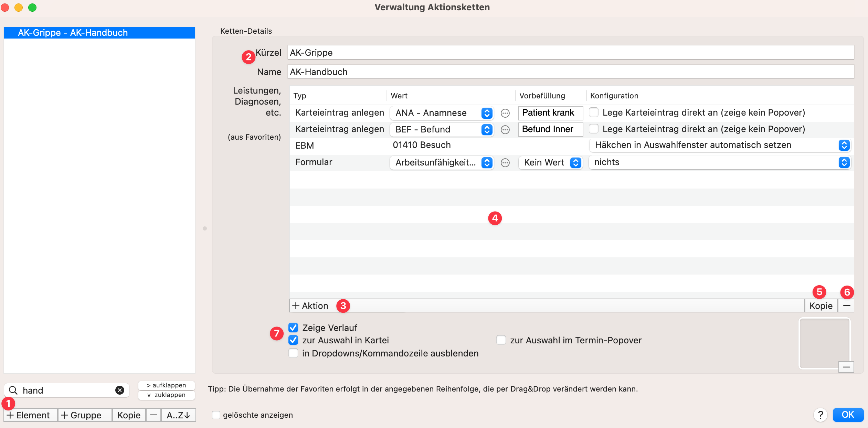This screenshot has width=868, height=428.
Task: Edit Befund Inner prefill field
Action: 550,129
